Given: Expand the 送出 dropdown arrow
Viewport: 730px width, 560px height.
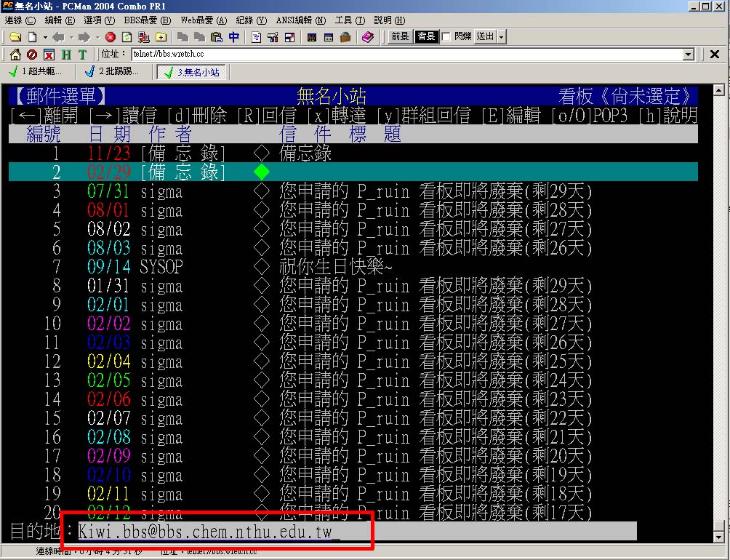Looking at the screenshot, I should coord(501,37).
